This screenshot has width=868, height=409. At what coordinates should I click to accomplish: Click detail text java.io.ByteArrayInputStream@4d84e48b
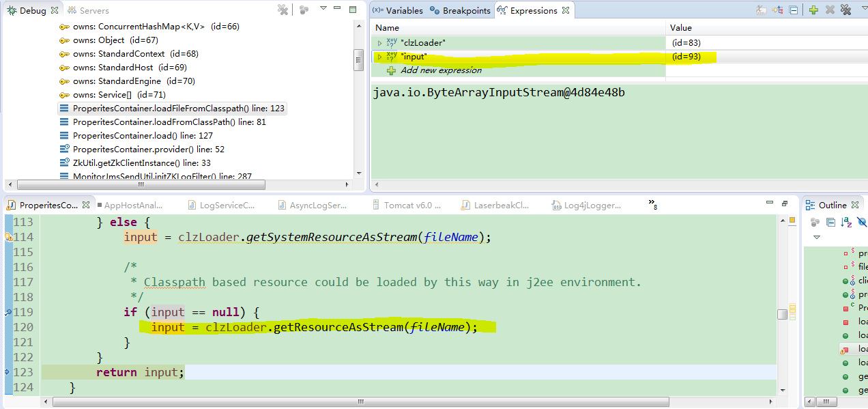pyautogui.click(x=499, y=92)
